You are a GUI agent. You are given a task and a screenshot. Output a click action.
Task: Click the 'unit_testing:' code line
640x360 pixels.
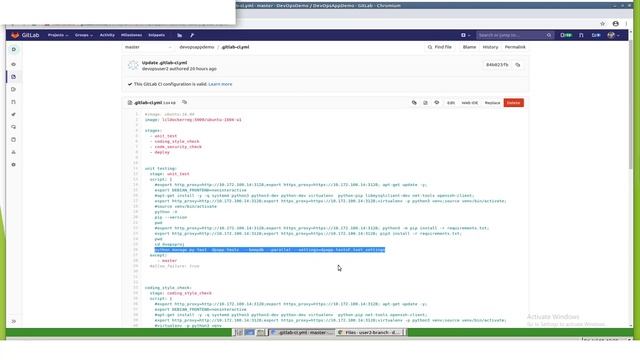160,169
